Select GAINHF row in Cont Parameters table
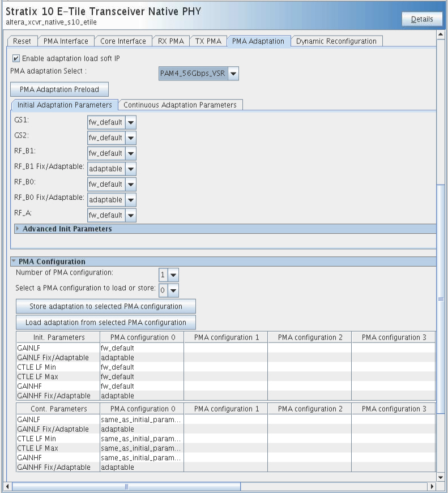Image resolution: width=448 pixels, height=493 pixels. (x=226, y=457)
